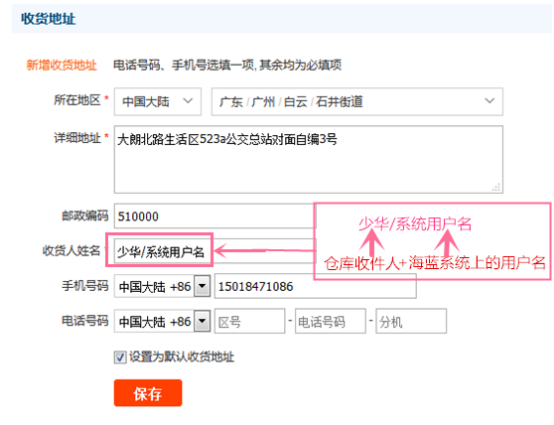Click chevron icon beside 中国大陆 country selector
This screenshot has height=425, width=554.
pyautogui.click(x=188, y=101)
